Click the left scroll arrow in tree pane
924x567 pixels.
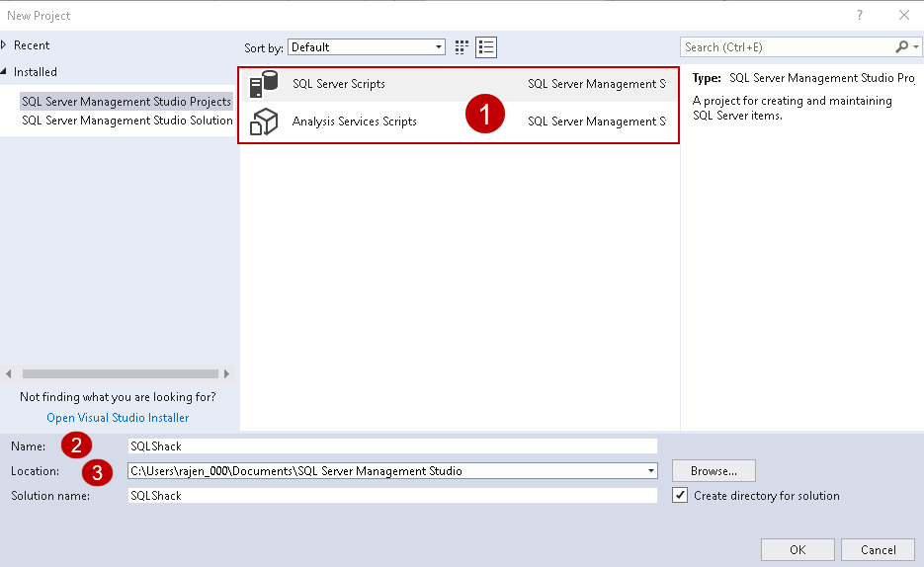coord(8,373)
